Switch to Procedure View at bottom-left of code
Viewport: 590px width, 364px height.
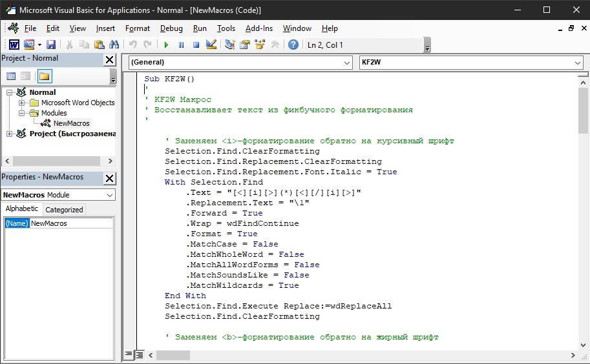coord(129,354)
